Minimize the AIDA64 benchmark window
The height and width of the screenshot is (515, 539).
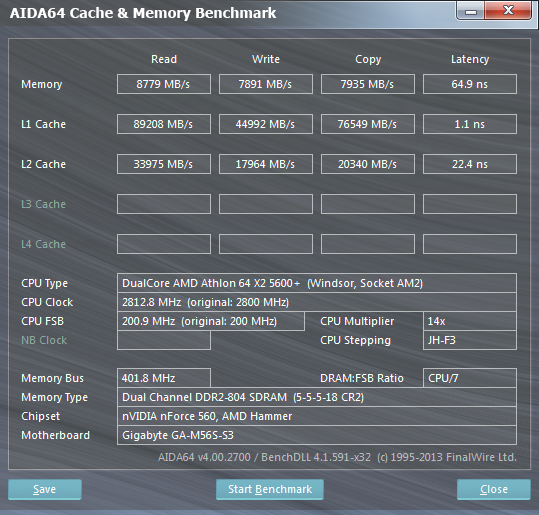click(471, 11)
